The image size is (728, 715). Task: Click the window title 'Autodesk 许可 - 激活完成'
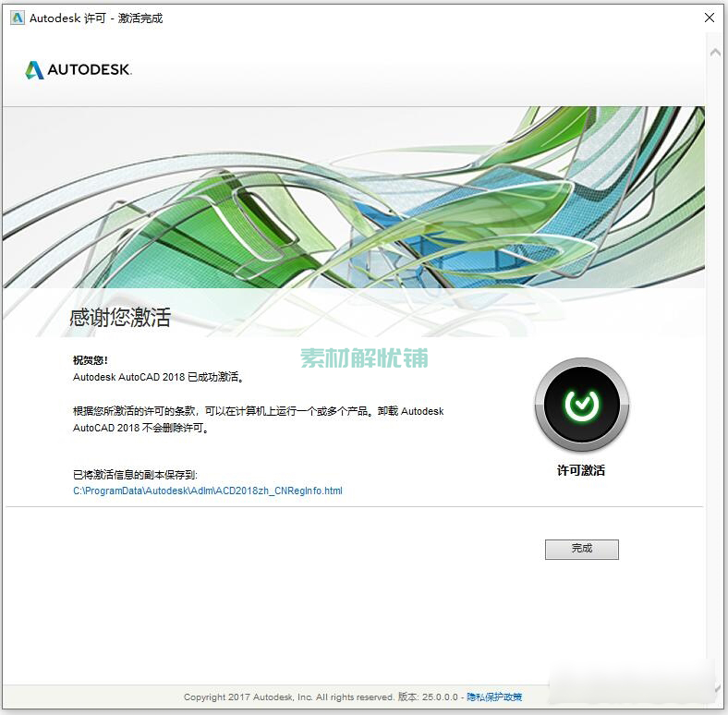point(96,18)
